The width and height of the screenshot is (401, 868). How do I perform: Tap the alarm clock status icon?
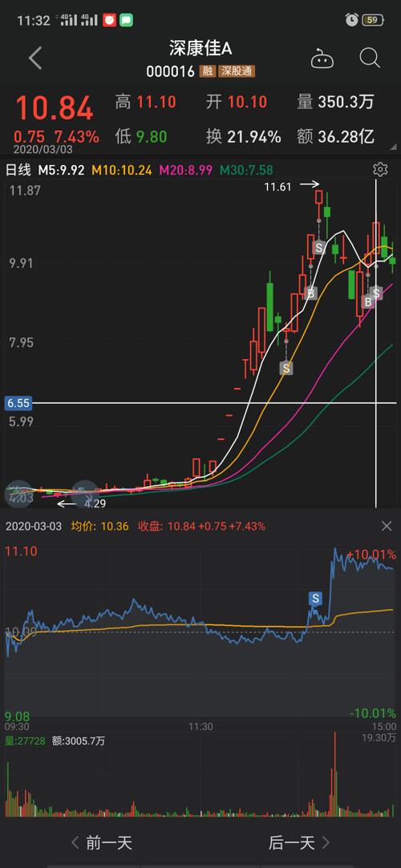tap(352, 21)
